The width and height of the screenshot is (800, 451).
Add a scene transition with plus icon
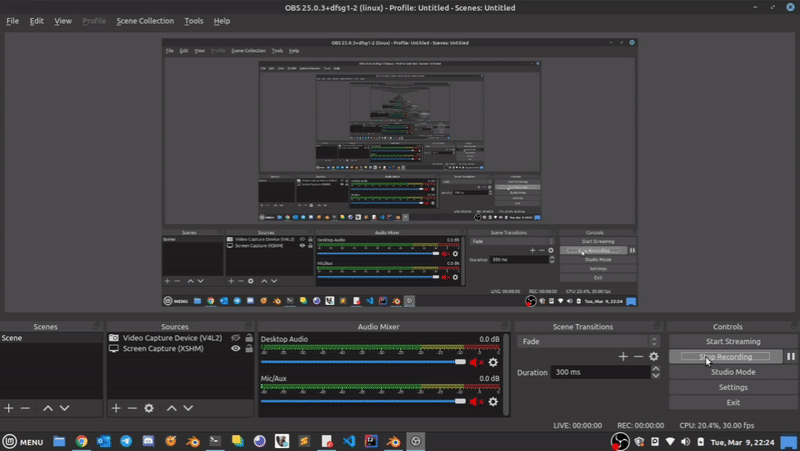click(x=623, y=357)
